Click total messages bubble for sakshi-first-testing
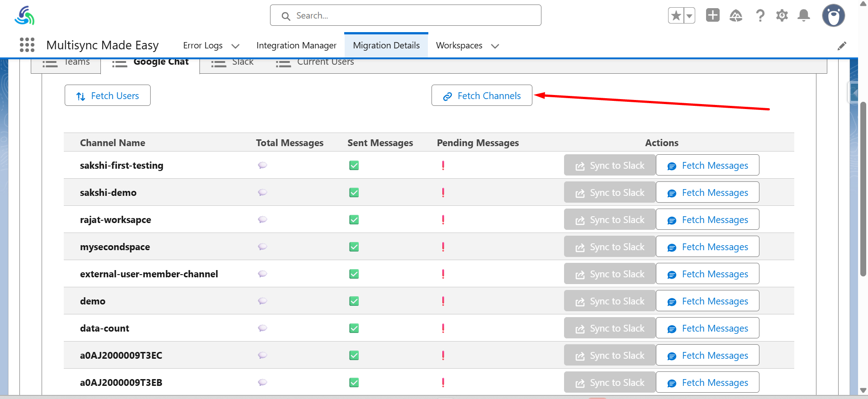868x399 pixels. point(262,165)
